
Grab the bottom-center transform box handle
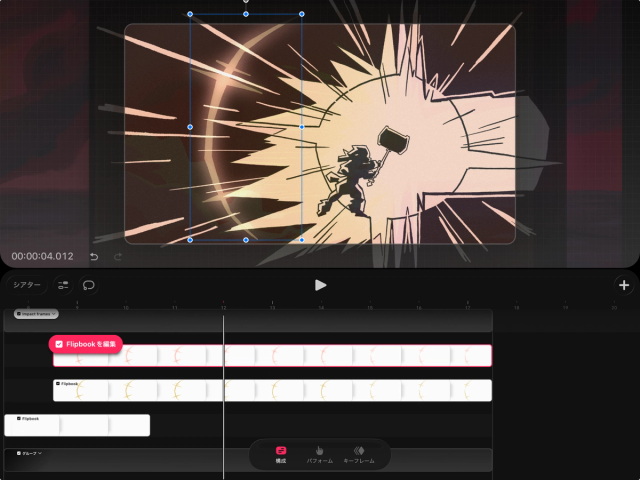pyautogui.click(x=246, y=240)
